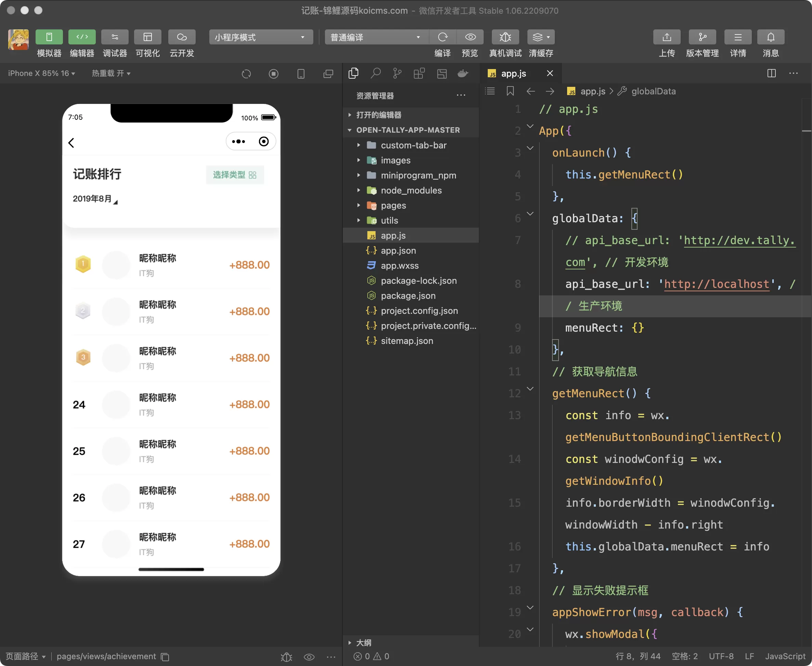Click the compile refresh icon
812x666 pixels.
click(443, 37)
